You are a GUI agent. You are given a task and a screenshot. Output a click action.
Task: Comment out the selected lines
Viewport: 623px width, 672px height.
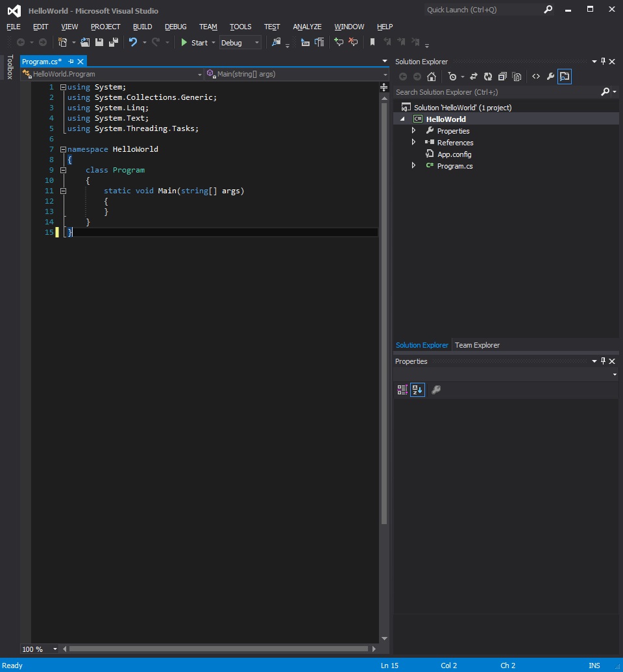[x=339, y=42]
